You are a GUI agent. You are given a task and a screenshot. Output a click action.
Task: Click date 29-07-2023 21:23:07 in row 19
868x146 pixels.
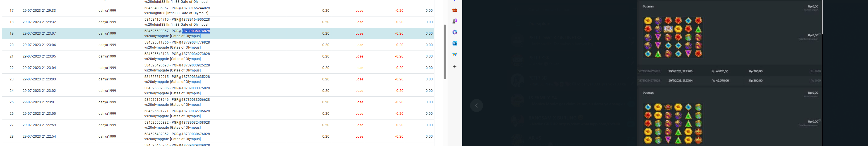click(x=39, y=34)
